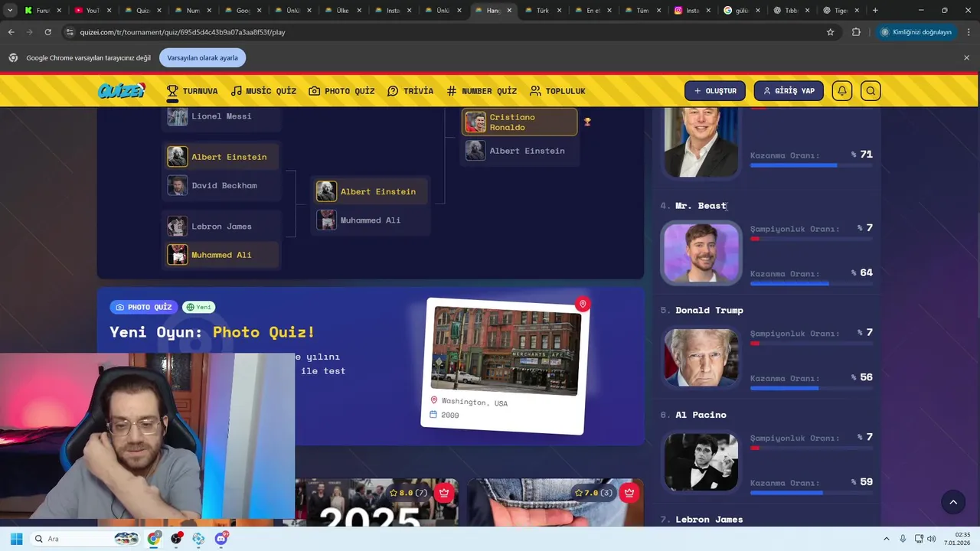Open Chrome from the taskbar

pyautogui.click(x=155, y=539)
